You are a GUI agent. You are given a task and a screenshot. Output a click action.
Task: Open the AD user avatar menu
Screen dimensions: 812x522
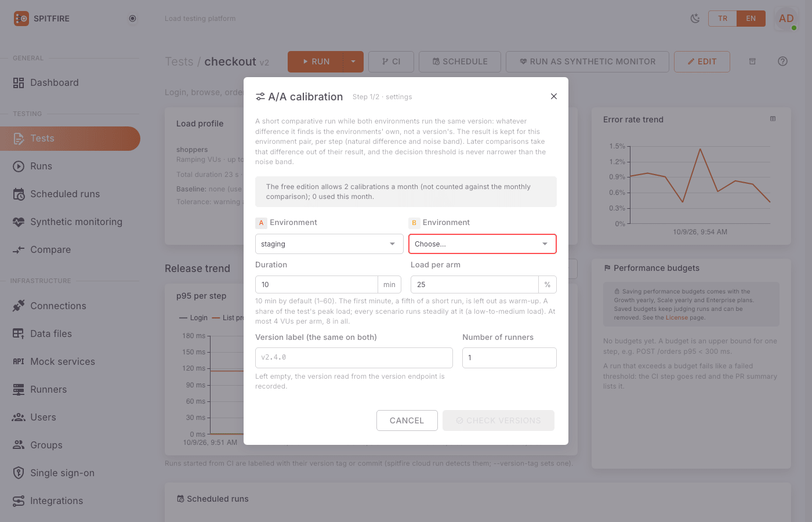(x=786, y=19)
